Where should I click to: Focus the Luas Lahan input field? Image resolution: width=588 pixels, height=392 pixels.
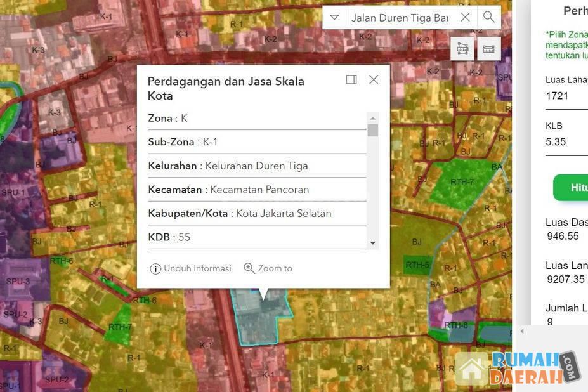click(566, 96)
